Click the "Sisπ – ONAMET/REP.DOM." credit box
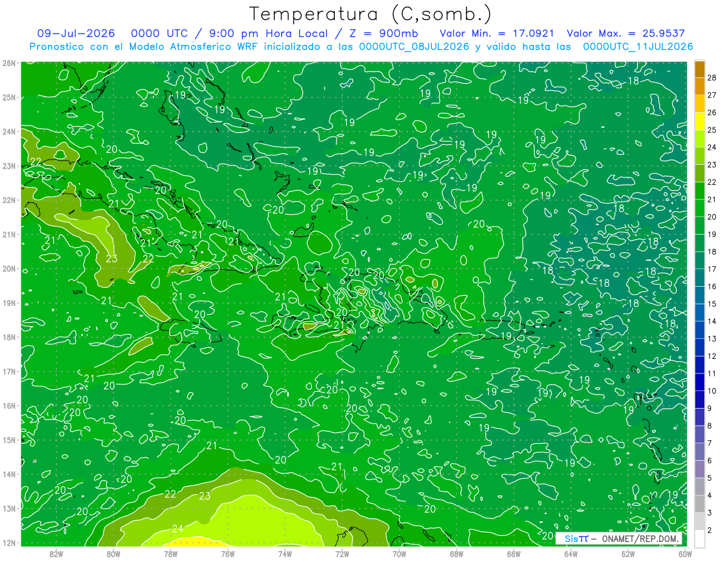Image resolution: width=728 pixels, height=562 pixels. point(619,538)
